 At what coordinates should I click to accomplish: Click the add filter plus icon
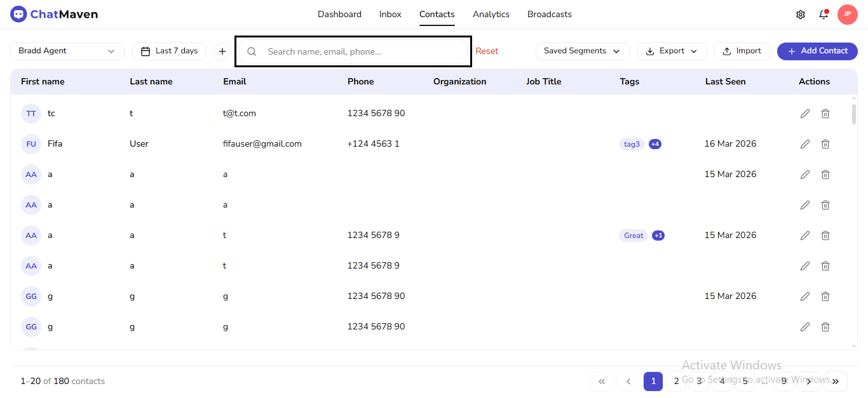pos(222,51)
